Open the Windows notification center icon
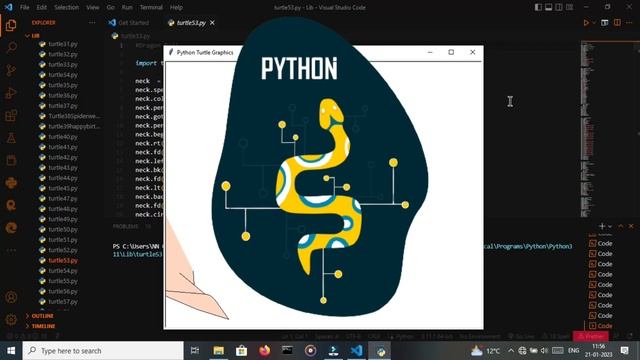Image resolution: width=640 pixels, height=360 pixels. [624, 351]
